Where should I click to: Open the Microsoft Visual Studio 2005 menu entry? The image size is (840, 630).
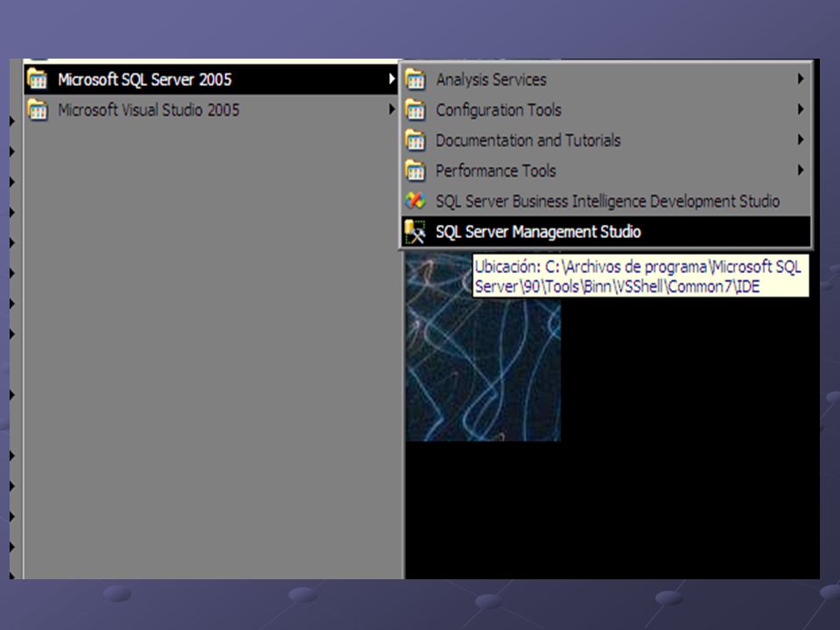pyautogui.click(x=211, y=110)
